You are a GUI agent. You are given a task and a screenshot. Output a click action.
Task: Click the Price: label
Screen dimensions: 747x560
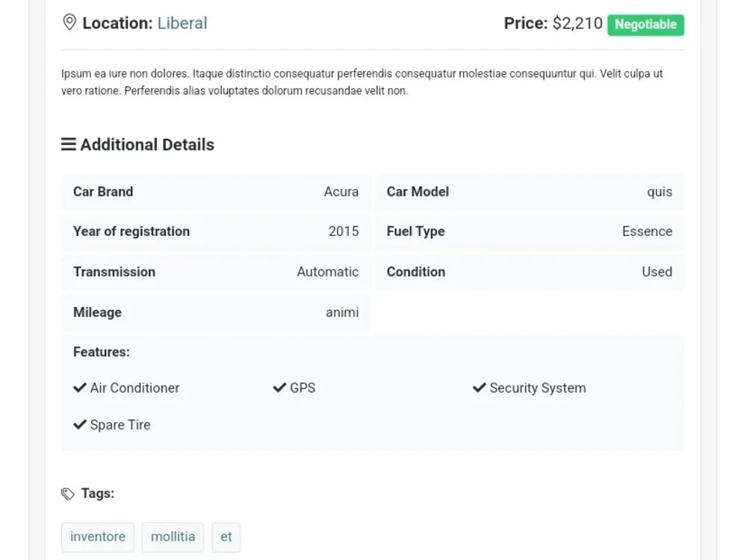click(526, 23)
